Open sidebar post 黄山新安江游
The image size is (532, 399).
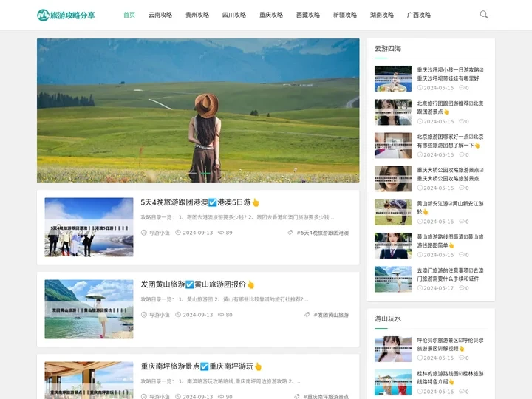[450, 208]
